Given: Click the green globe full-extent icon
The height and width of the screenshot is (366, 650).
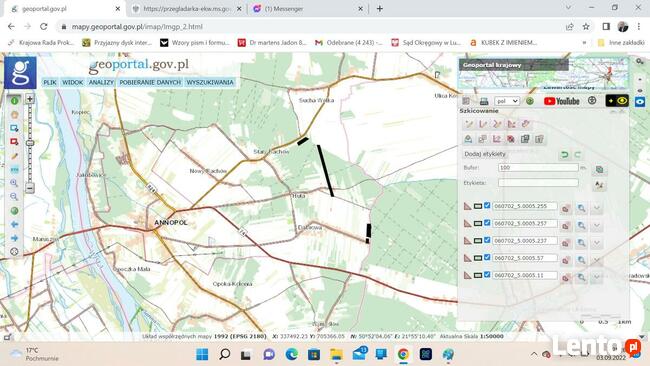Looking at the screenshot, I should coord(15,211).
